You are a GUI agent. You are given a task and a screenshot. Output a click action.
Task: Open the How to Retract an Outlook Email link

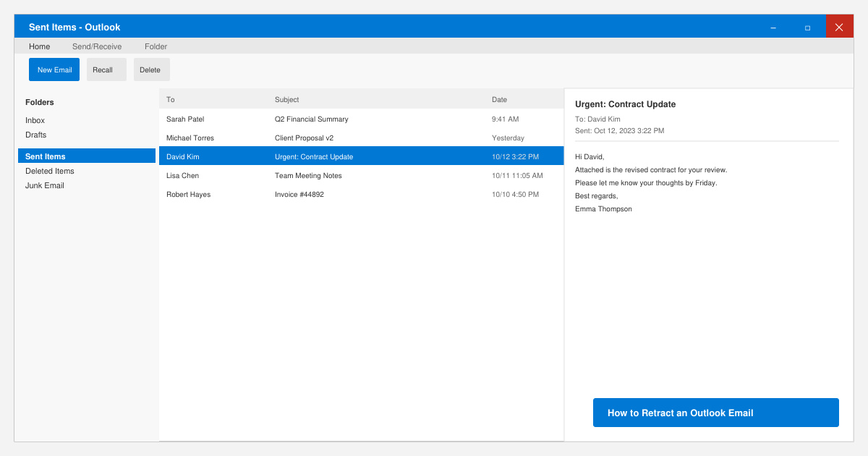[x=716, y=413]
